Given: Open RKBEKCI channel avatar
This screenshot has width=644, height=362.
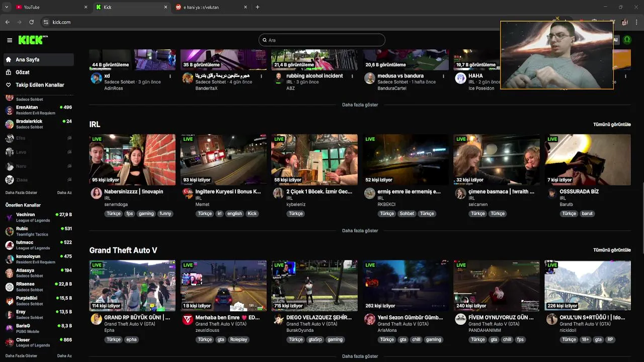Looking at the screenshot, I should click(369, 194).
